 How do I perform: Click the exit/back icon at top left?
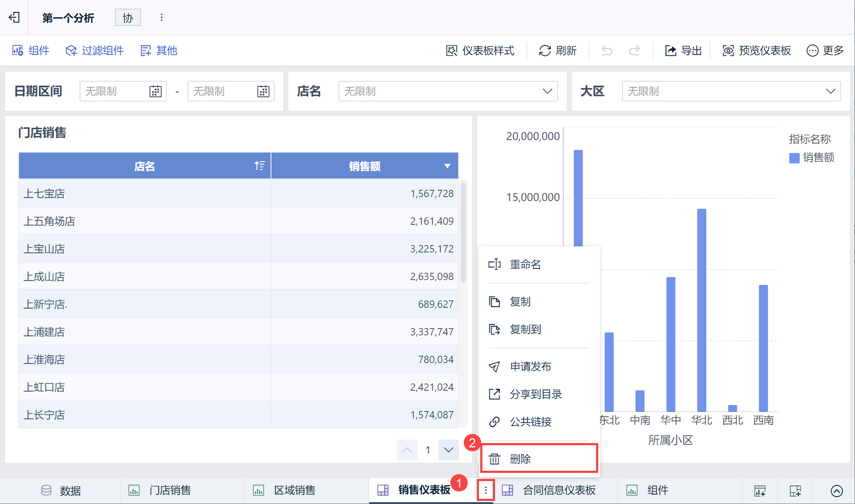click(14, 17)
